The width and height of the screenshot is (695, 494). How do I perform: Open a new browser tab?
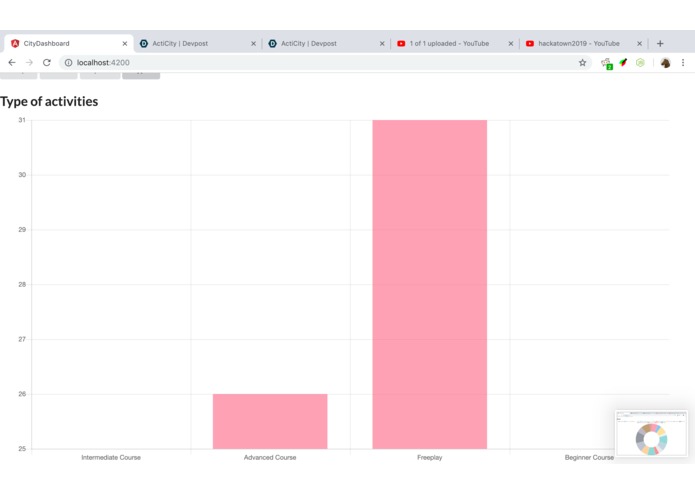pyautogui.click(x=660, y=43)
